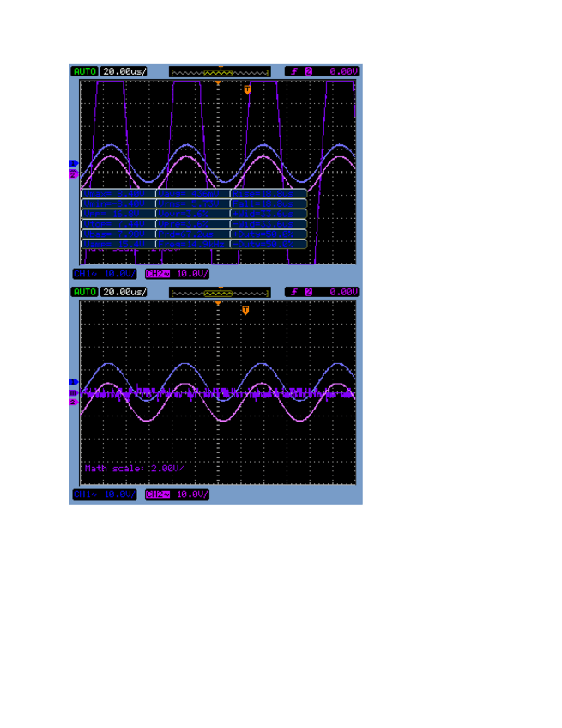Select the 20.00us/ timebase on lower scope
This screenshot has height=728, width=562.
pos(124,292)
